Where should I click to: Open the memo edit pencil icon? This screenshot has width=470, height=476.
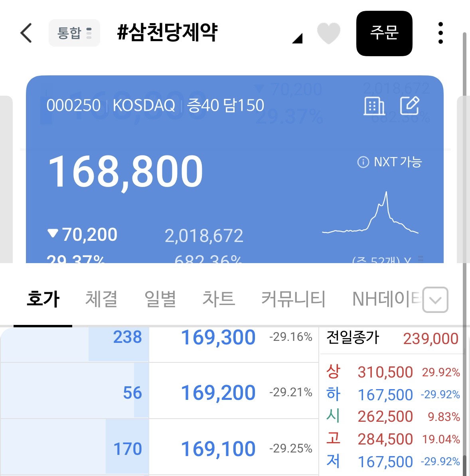(x=409, y=106)
